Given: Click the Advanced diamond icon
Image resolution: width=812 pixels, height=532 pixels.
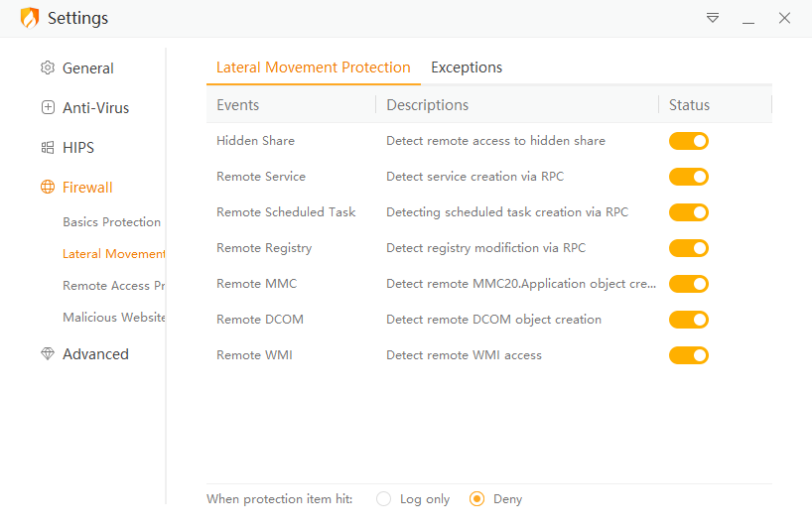Looking at the screenshot, I should tap(48, 354).
